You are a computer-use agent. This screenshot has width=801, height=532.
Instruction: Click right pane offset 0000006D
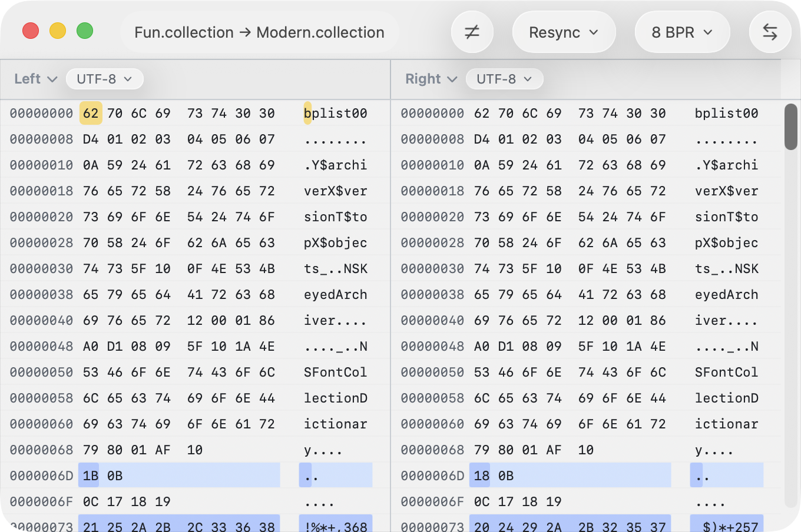click(x=432, y=476)
